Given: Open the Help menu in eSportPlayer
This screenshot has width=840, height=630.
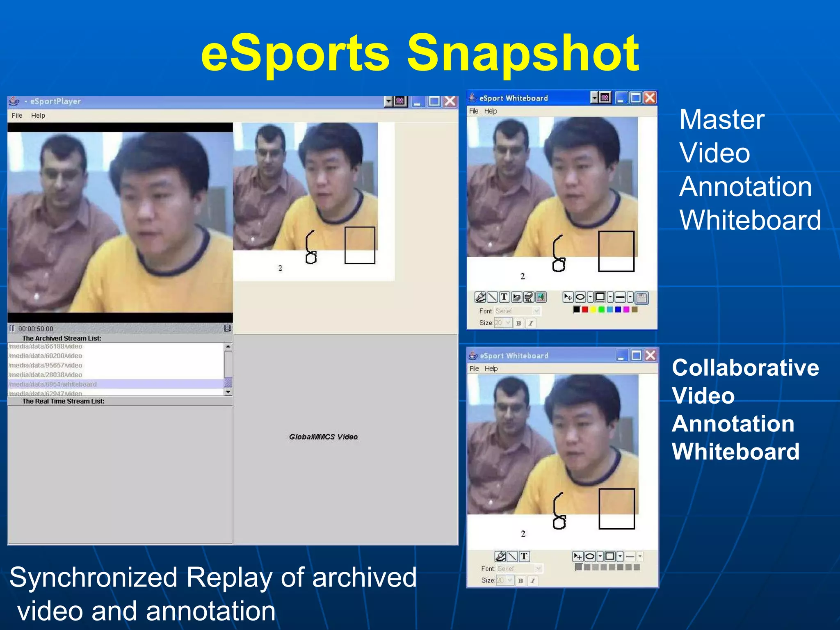Looking at the screenshot, I should tap(38, 116).
